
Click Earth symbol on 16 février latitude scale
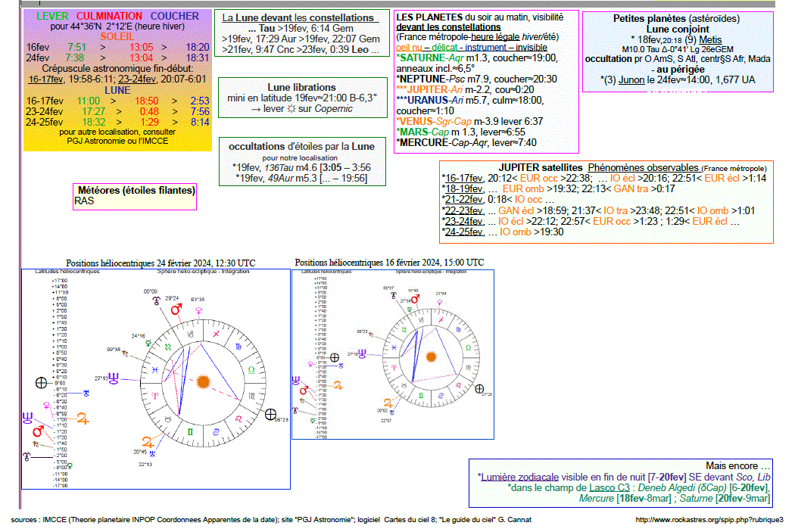(x=335, y=357)
